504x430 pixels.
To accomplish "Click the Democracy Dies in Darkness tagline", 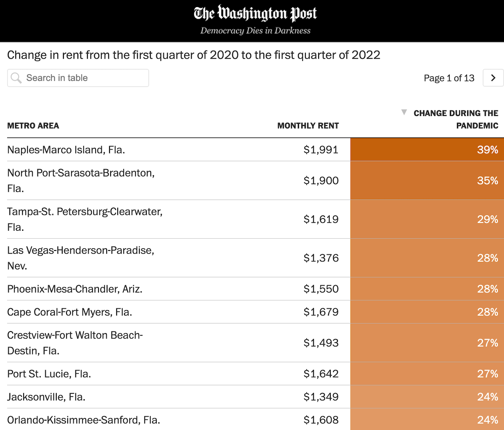I will [x=255, y=31].
